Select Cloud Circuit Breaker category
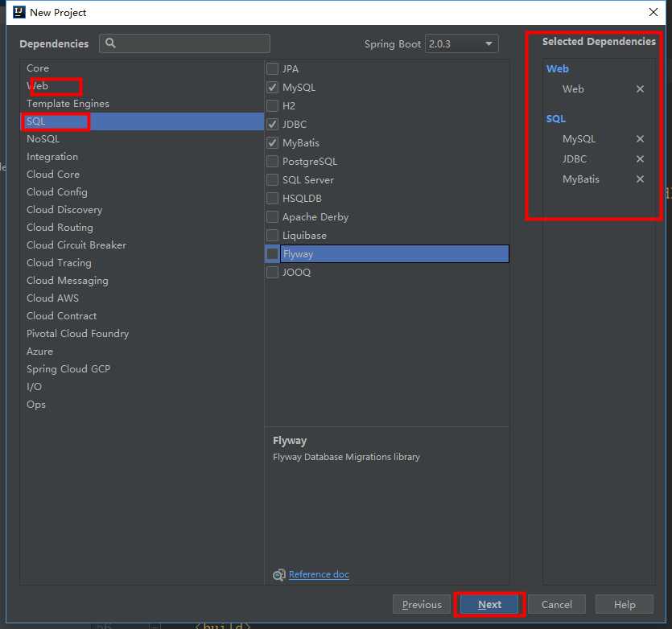672x629 pixels. (142, 245)
